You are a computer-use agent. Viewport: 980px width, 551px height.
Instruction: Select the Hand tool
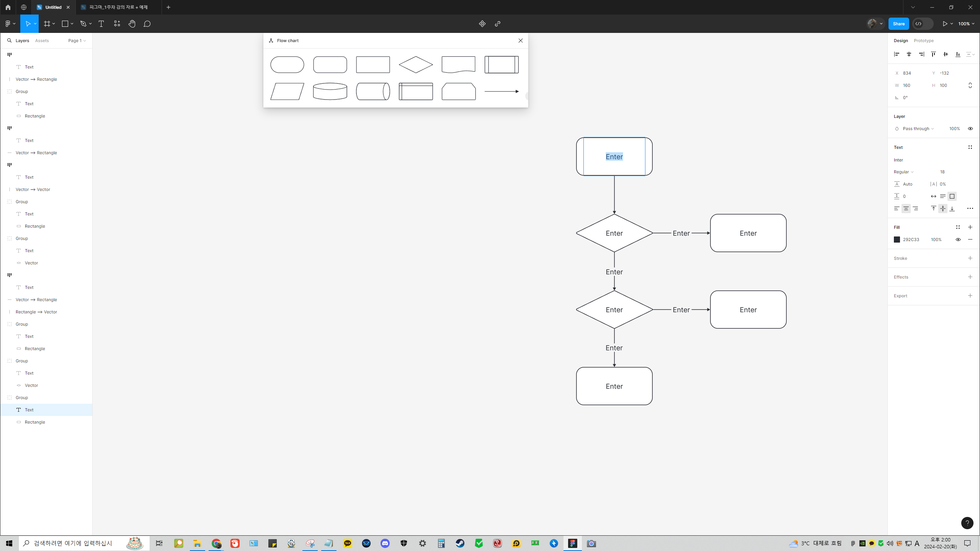pyautogui.click(x=132, y=24)
